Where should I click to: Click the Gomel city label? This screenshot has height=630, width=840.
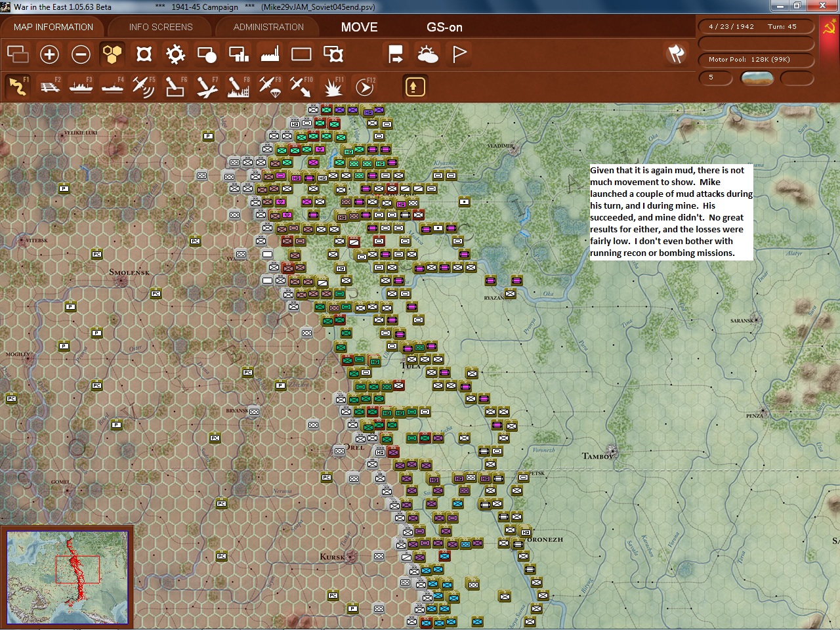(60, 482)
